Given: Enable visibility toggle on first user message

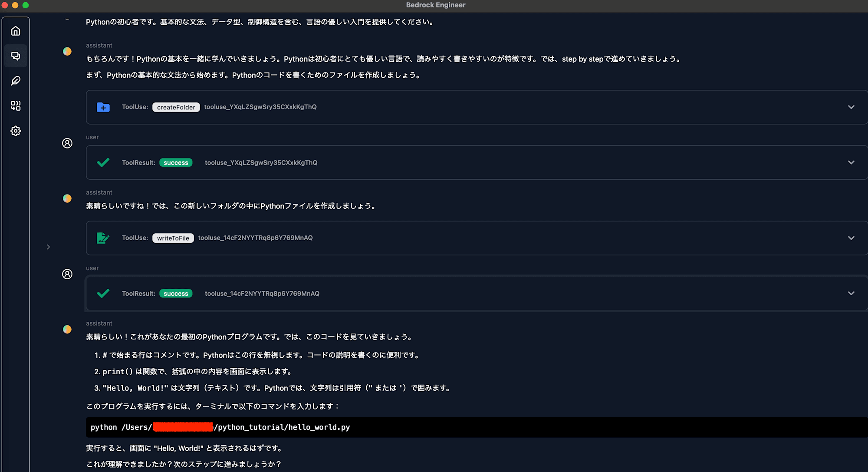Looking at the screenshot, I should pyautogui.click(x=851, y=162).
